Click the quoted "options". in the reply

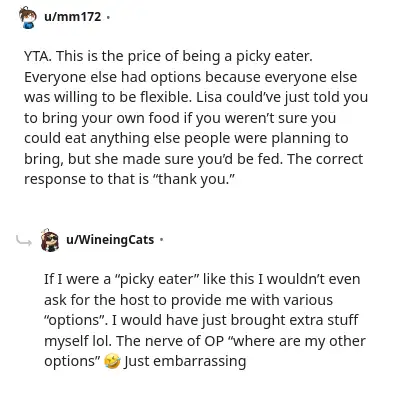pos(76,321)
